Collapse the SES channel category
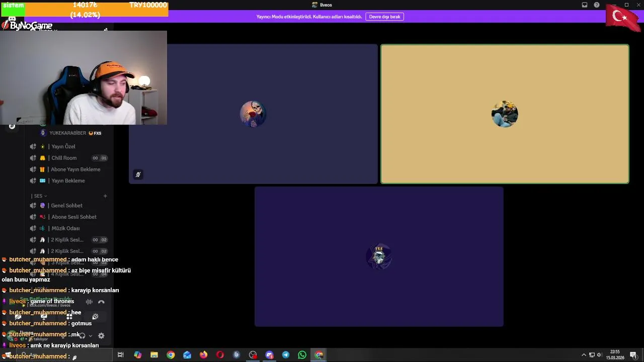The image size is (644, 362). click(39, 196)
